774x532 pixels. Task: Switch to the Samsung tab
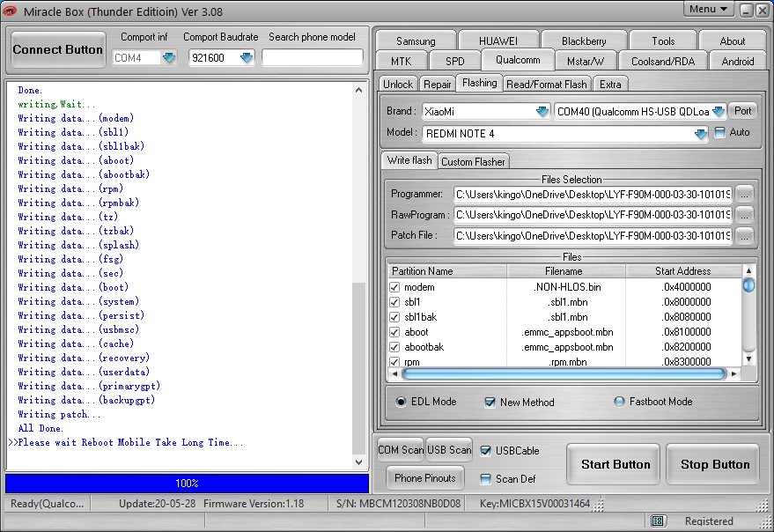(x=416, y=41)
